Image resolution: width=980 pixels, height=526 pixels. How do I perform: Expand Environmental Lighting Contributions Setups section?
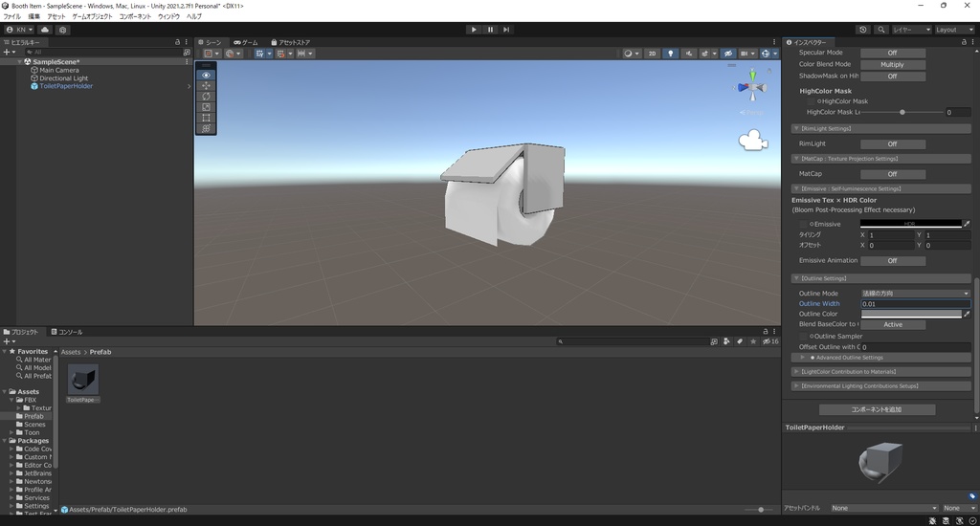point(880,386)
